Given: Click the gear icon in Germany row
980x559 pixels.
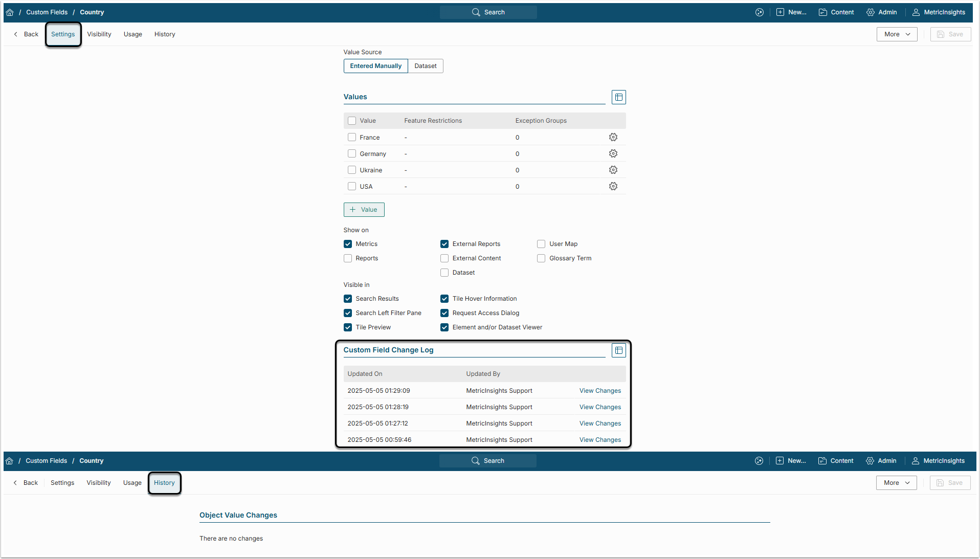Looking at the screenshot, I should pyautogui.click(x=613, y=153).
